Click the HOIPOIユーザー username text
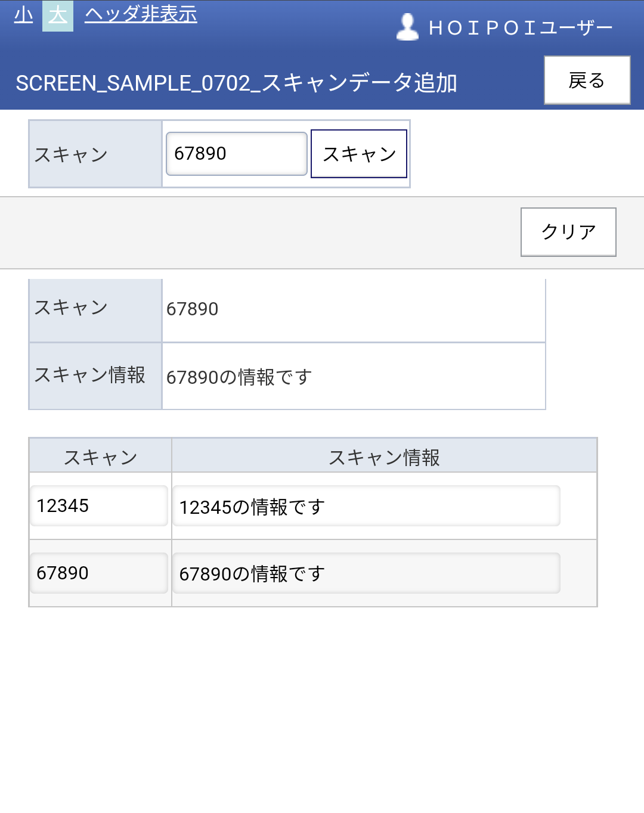644x813 pixels. (x=521, y=28)
